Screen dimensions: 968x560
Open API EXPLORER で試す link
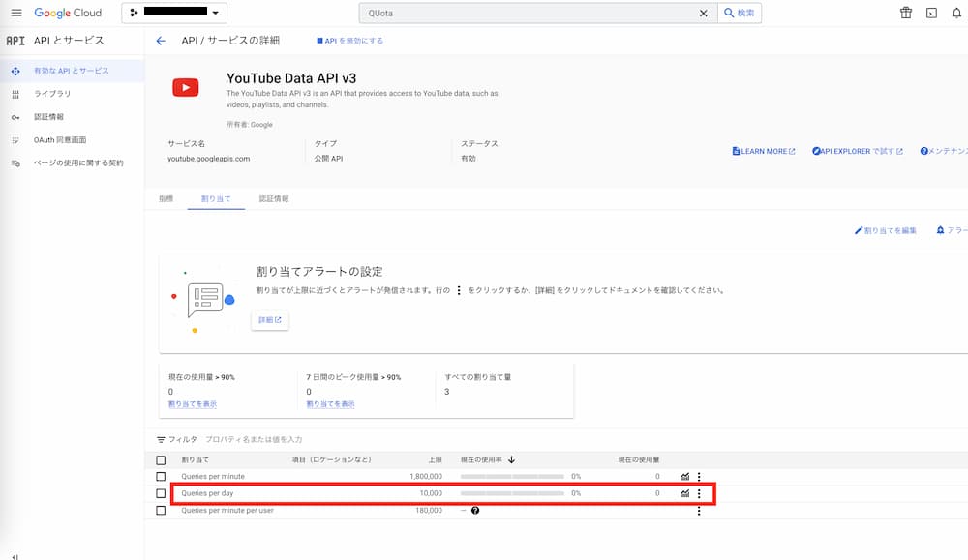point(858,151)
